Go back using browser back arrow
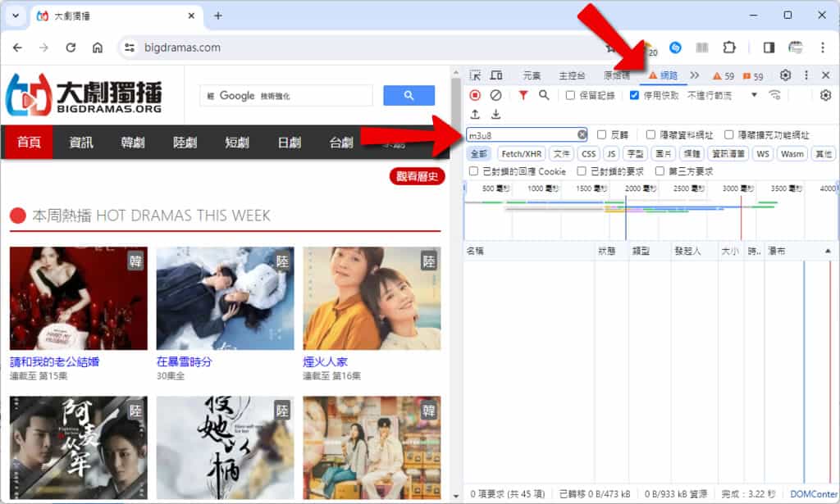This screenshot has width=840, height=504. [x=18, y=48]
